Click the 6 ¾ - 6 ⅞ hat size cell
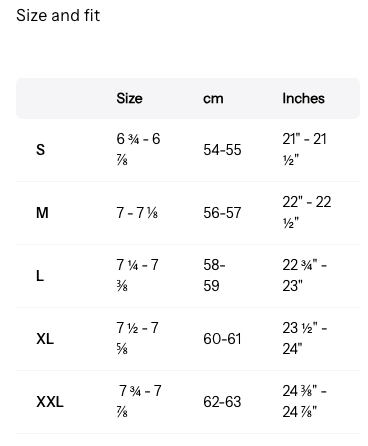 pyautogui.click(x=138, y=150)
